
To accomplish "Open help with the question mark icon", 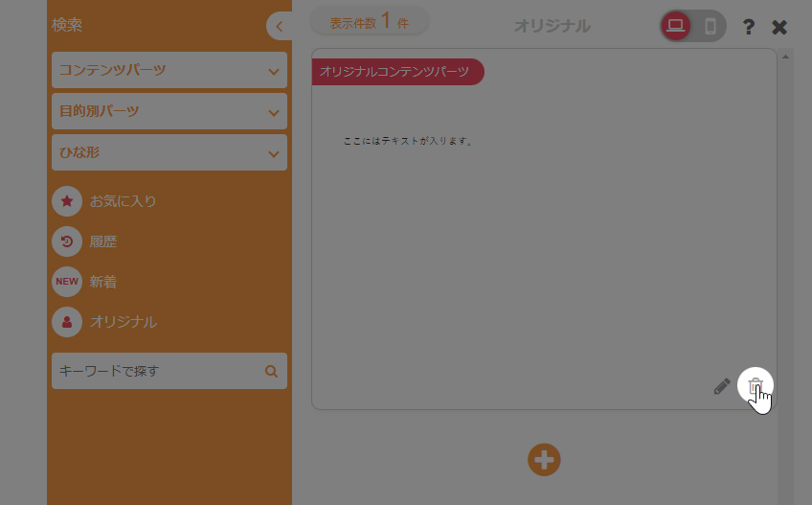I will (749, 27).
